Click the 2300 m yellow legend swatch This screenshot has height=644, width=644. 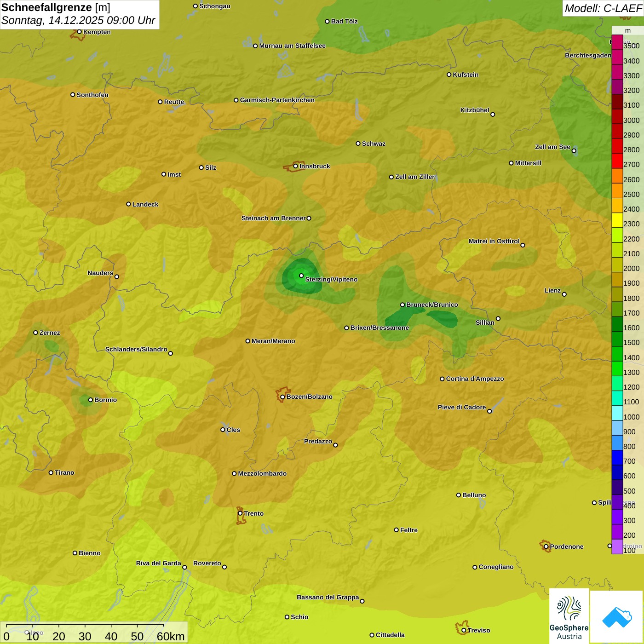[x=617, y=220]
